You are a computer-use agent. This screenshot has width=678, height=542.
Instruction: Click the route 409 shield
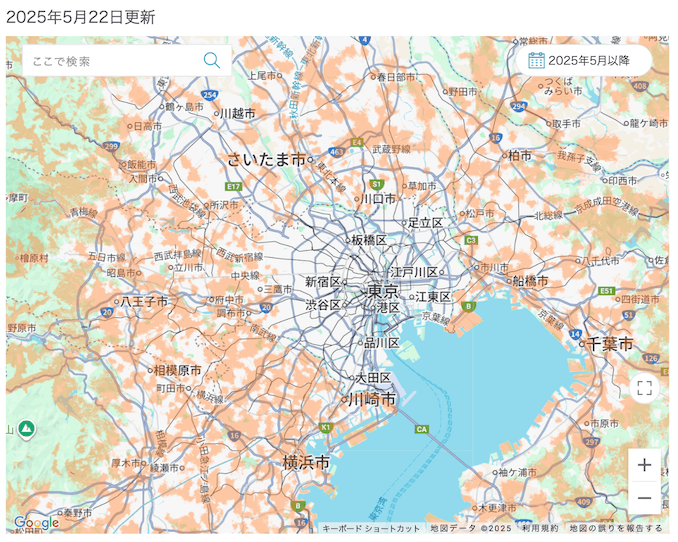[584, 502]
